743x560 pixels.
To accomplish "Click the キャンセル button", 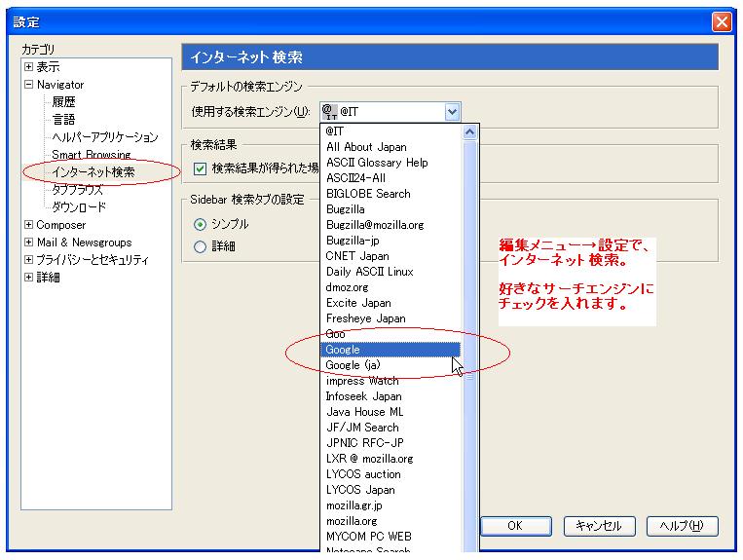I will click(599, 526).
